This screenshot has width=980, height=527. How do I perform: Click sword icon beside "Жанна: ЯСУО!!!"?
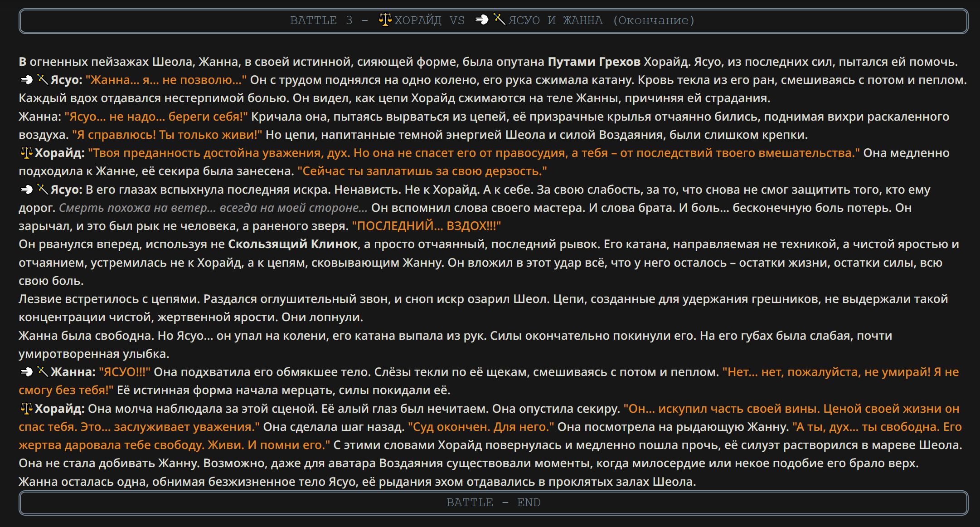point(42,372)
